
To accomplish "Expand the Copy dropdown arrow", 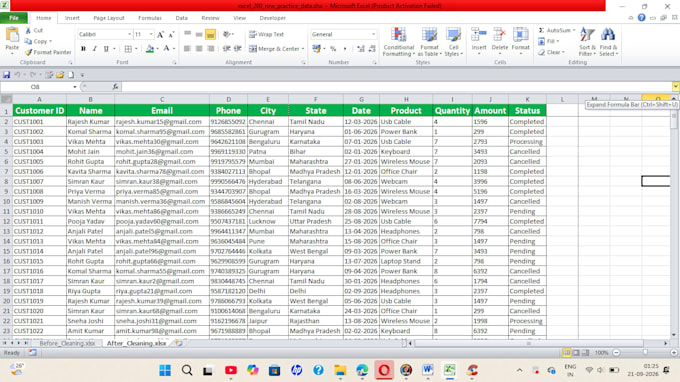I will pos(50,41).
